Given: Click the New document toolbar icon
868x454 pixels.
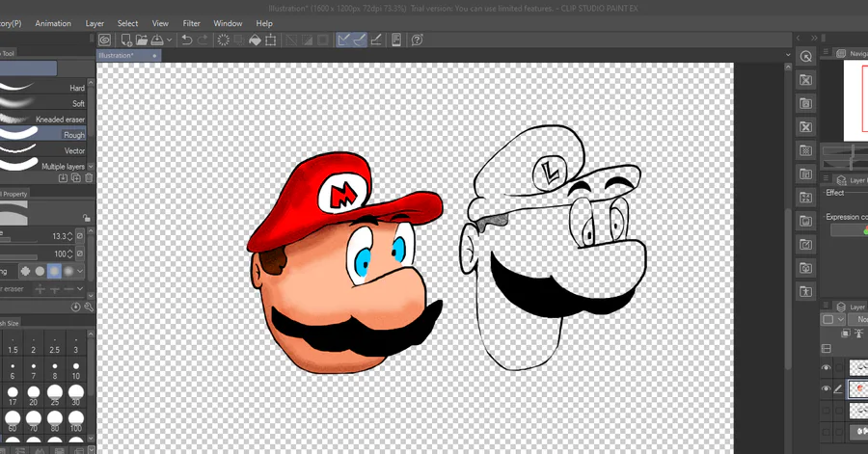Looking at the screenshot, I should tap(126, 40).
